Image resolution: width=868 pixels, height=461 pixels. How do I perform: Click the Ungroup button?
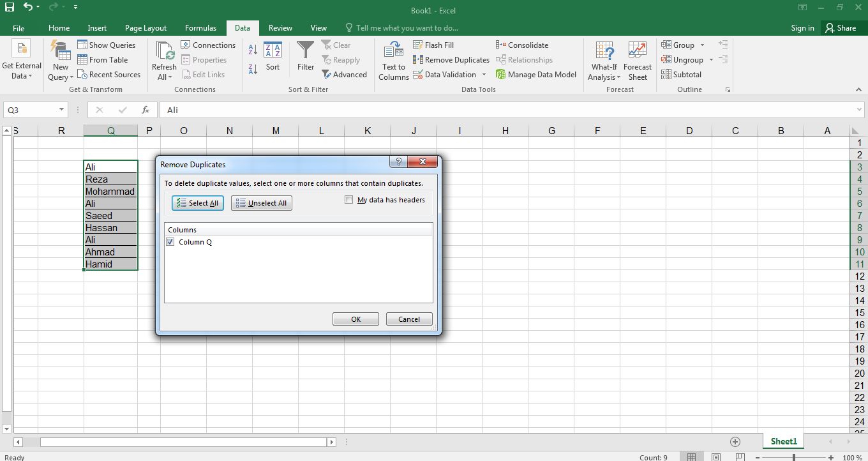pyautogui.click(x=682, y=60)
